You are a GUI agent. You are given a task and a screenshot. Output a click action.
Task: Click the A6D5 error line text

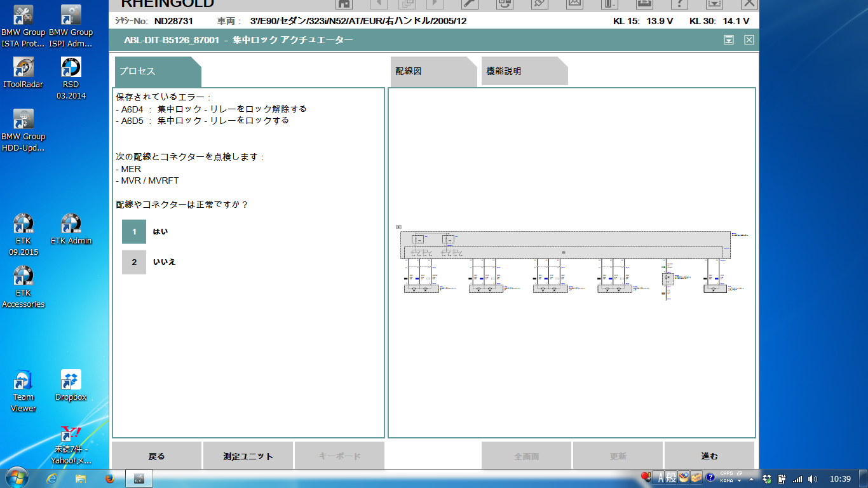tap(203, 120)
